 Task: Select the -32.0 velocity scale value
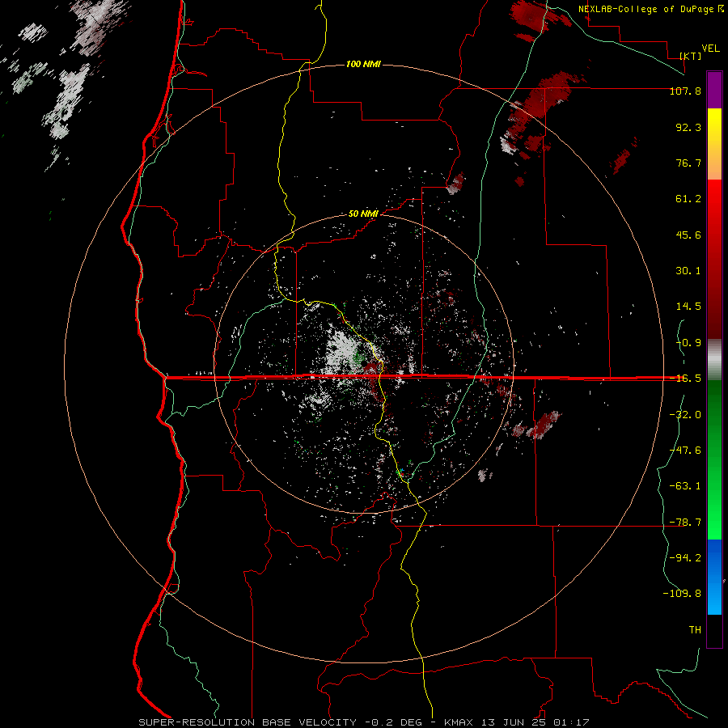coord(685,415)
